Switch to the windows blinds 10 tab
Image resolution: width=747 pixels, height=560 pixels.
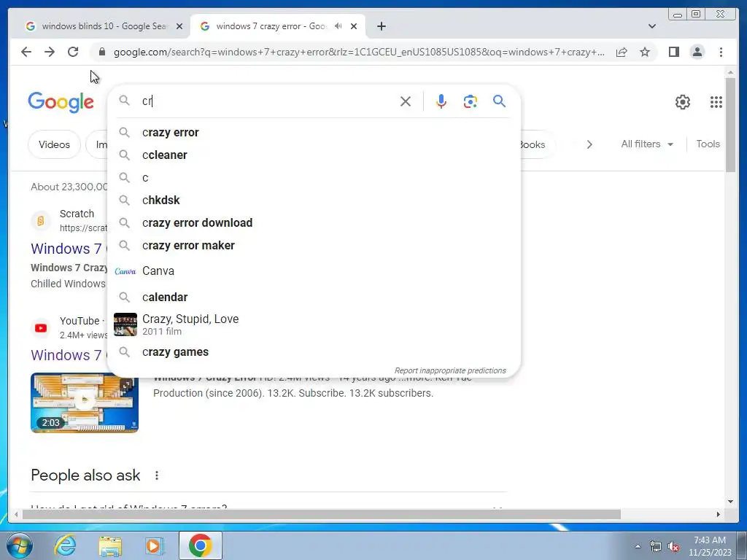104,26
